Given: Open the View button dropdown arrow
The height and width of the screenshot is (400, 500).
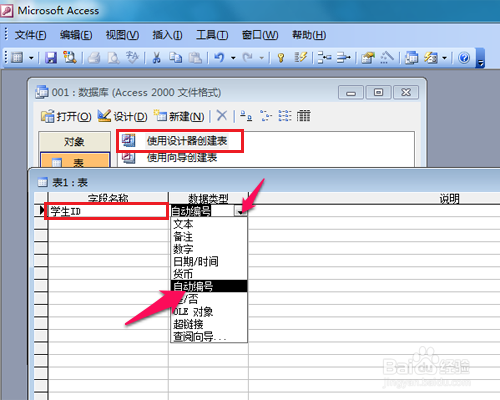Looking at the screenshot, I should click(31, 58).
